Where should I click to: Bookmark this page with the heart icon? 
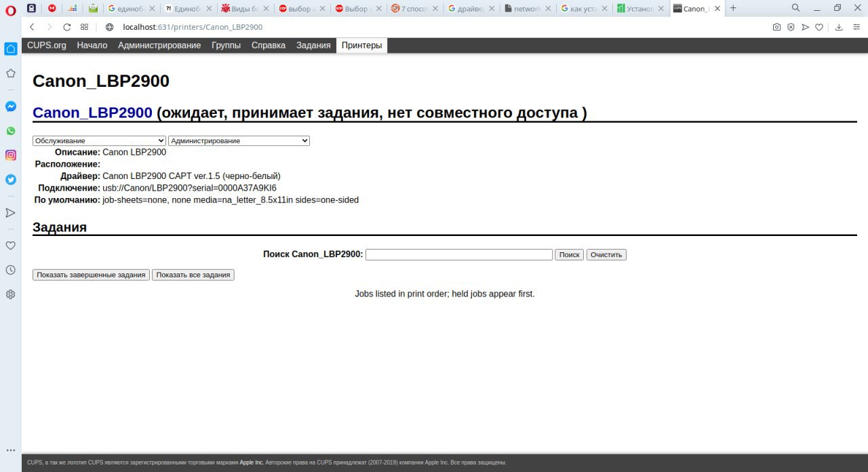click(x=819, y=27)
